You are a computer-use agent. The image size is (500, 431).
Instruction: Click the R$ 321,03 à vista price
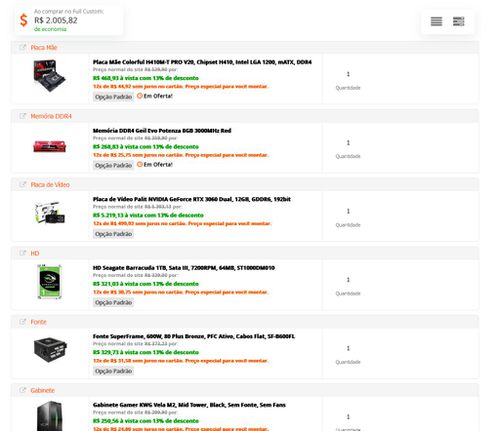(x=146, y=284)
